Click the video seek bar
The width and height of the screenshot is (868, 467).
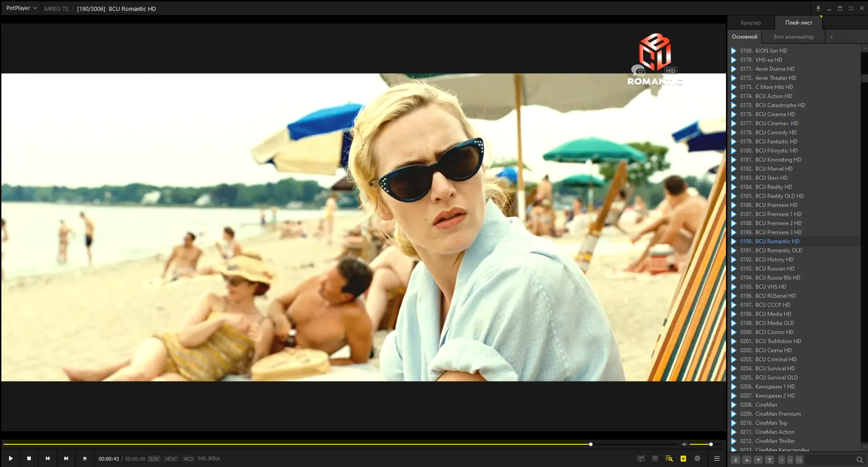click(x=340, y=444)
